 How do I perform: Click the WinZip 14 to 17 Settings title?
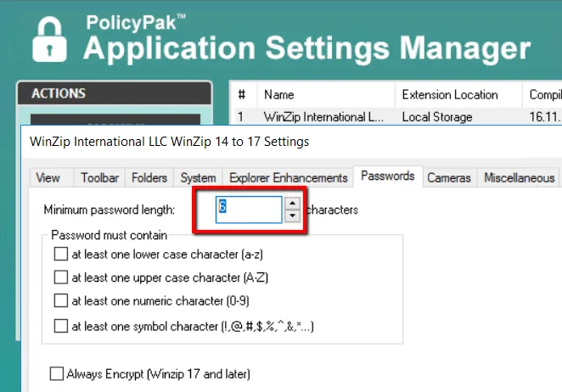(x=169, y=142)
